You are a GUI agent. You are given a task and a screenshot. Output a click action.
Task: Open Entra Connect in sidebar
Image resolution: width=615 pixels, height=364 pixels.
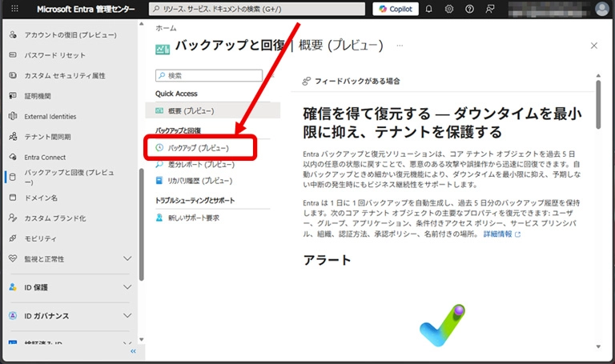pos(45,157)
